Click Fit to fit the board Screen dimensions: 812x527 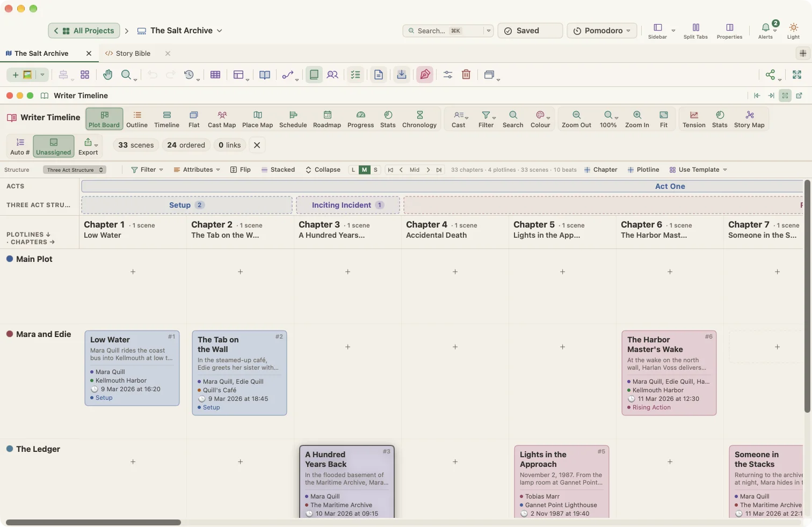664,119
